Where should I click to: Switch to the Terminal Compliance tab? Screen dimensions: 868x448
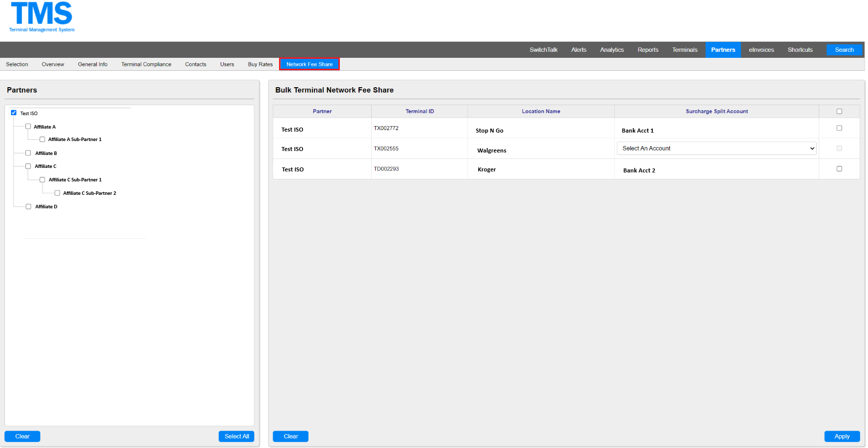click(x=146, y=64)
